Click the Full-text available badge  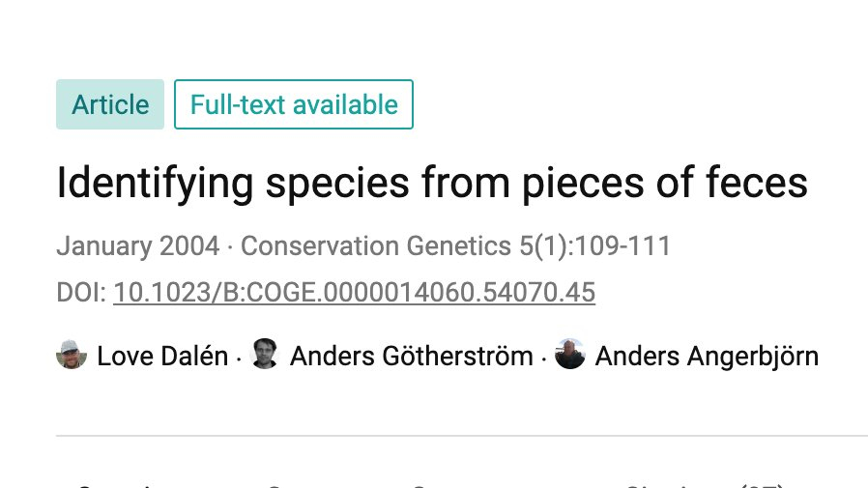[294, 104]
